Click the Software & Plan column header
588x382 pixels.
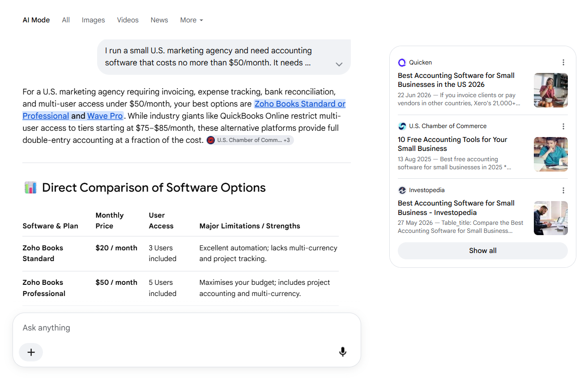(x=50, y=226)
